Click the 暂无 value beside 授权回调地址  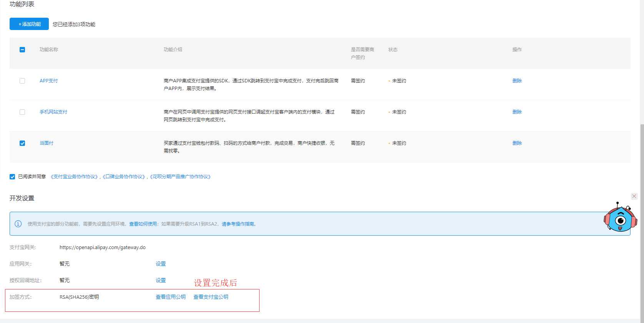point(65,280)
